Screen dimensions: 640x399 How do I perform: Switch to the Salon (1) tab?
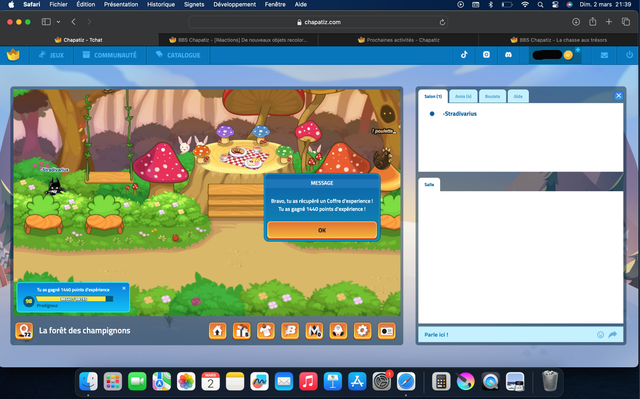[433, 96]
